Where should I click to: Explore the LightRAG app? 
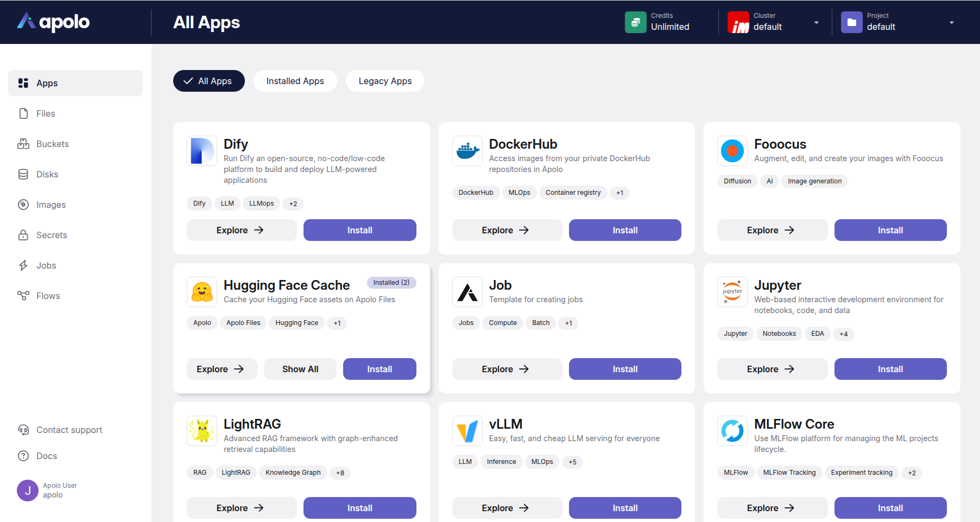(x=242, y=508)
